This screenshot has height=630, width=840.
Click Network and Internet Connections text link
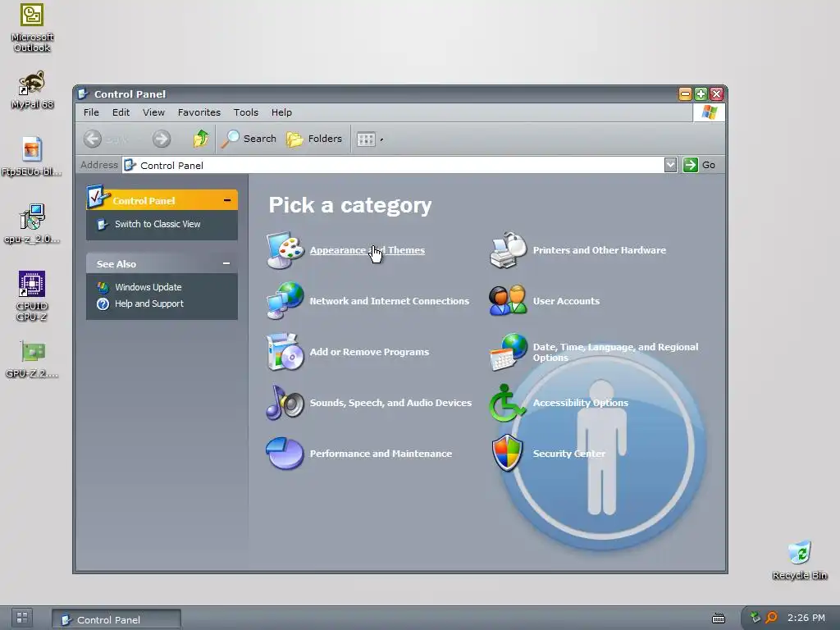pos(390,301)
